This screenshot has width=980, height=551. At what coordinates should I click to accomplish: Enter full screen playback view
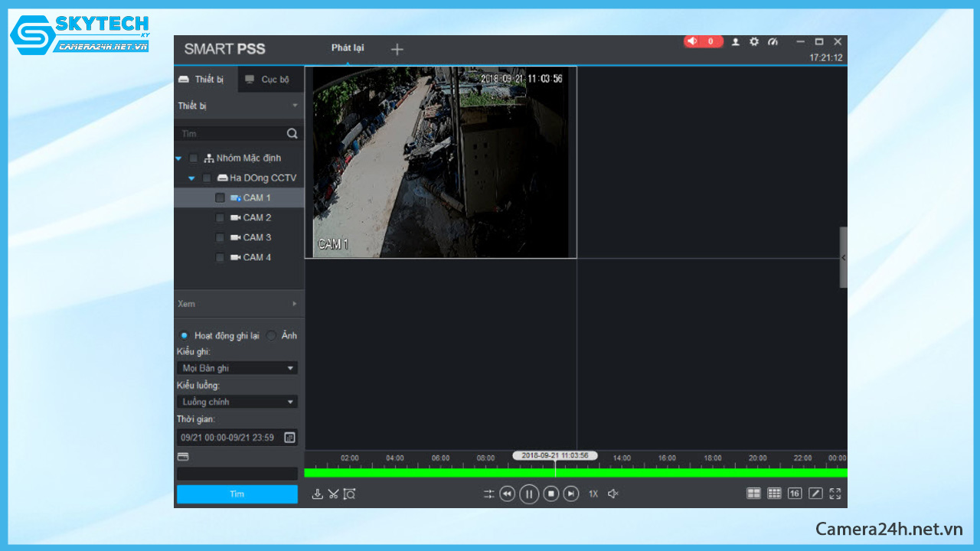point(835,494)
